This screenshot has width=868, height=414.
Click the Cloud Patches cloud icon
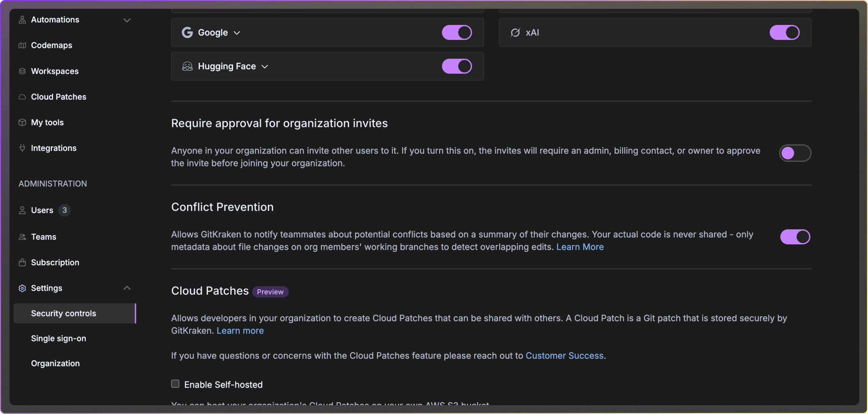pos(22,97)
